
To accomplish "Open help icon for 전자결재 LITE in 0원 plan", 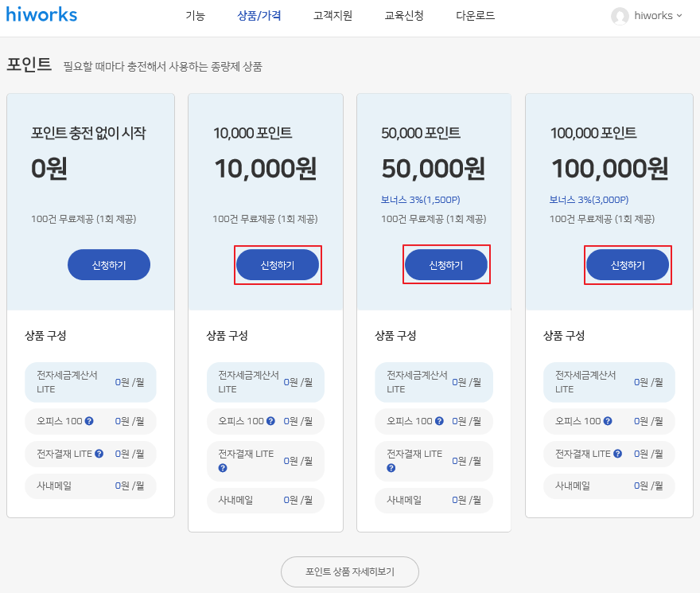I will point(99,454).
